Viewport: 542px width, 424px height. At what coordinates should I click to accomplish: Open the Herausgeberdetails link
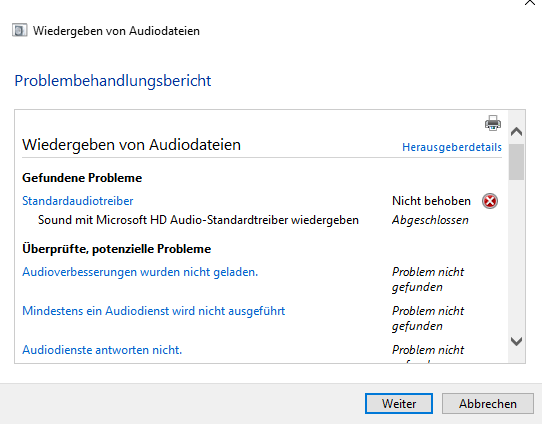452,147
